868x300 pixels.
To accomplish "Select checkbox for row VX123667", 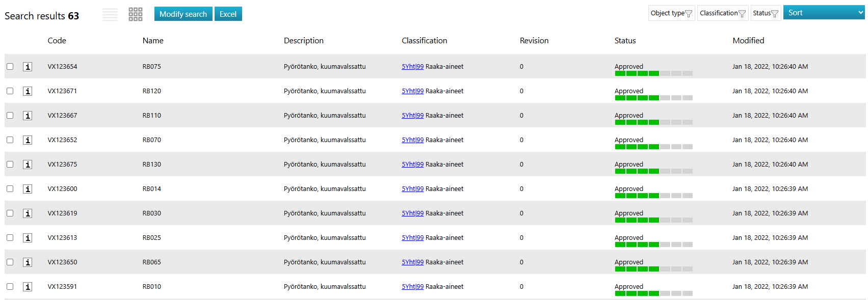I will click(x=10, y=116).
